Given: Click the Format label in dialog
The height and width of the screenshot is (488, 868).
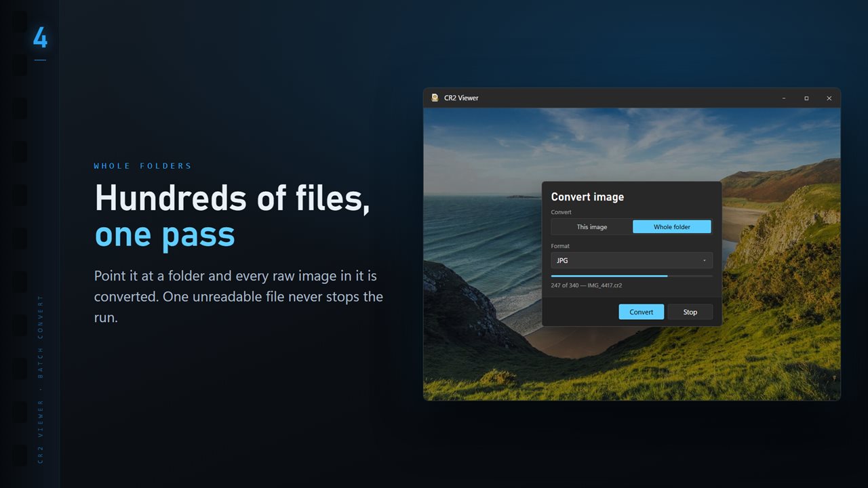Looking at the screenshot, I should 560,246.
